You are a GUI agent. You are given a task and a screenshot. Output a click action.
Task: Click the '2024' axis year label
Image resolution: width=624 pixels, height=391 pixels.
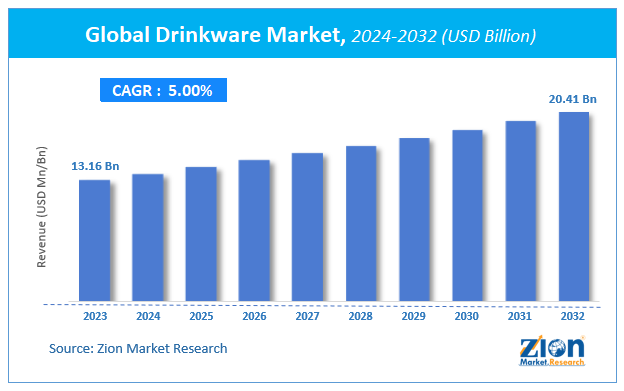coord(148,316)
